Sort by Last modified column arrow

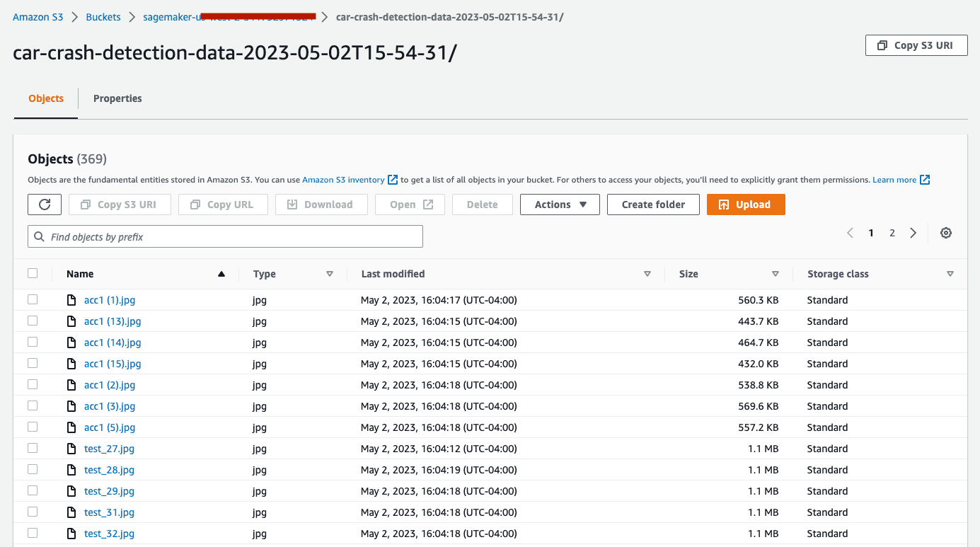click(x=647, y=274)
